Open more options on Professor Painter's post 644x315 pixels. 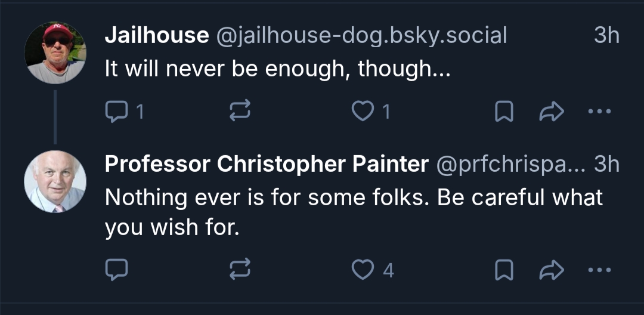pyautogui.click(x=599, y=270)
